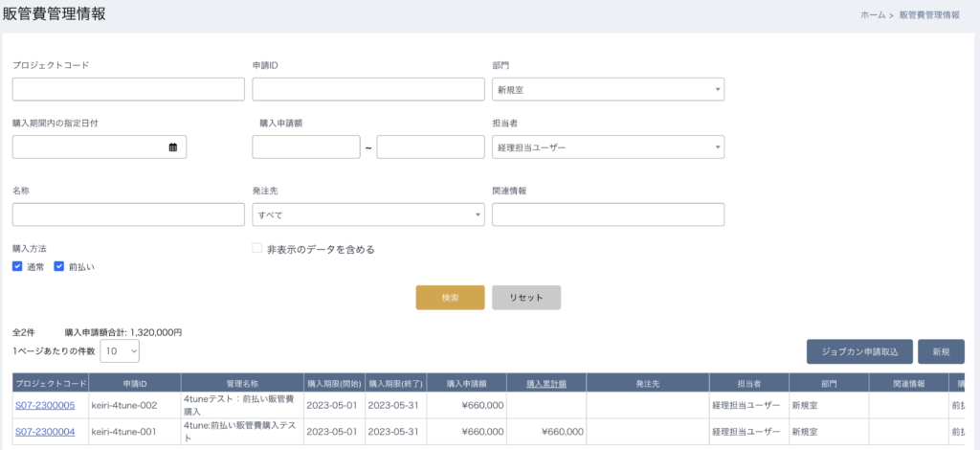Change the 1ページあたりの件数 selector

pos(120,351)
